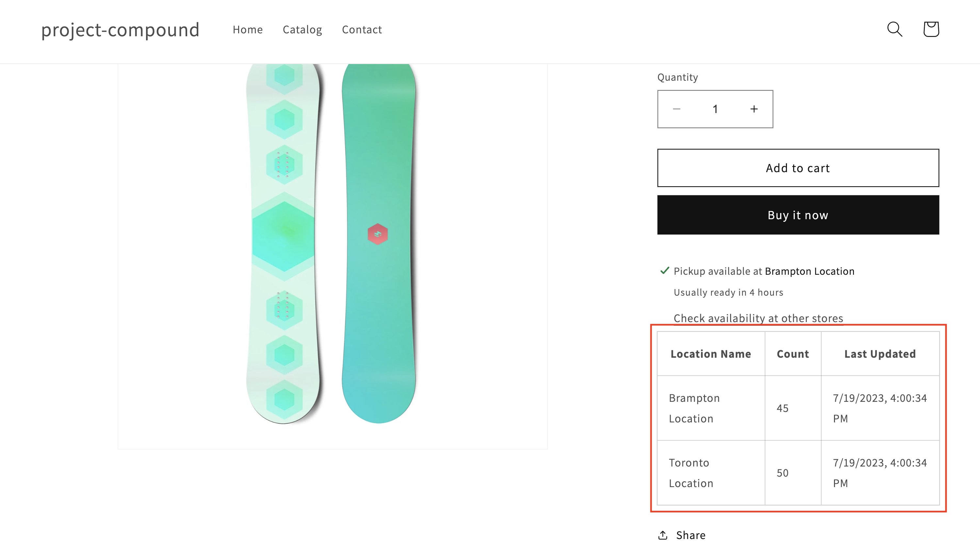Open Check availability at other stores

(x=758, y=318)
